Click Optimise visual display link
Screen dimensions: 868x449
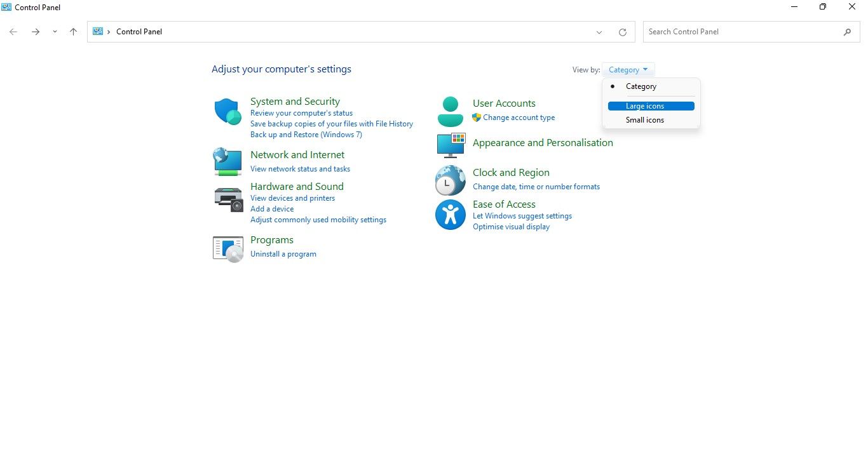pyautogui.click(x=511, y=227)
